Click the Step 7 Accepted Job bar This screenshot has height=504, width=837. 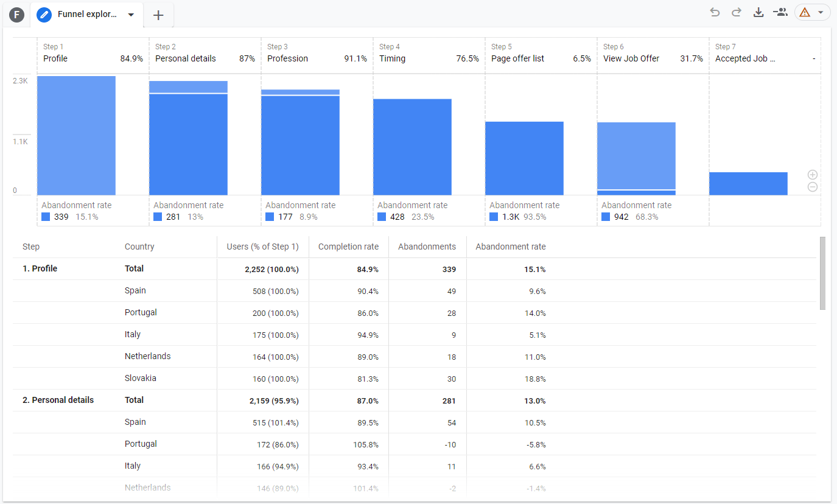pos(748,184)
